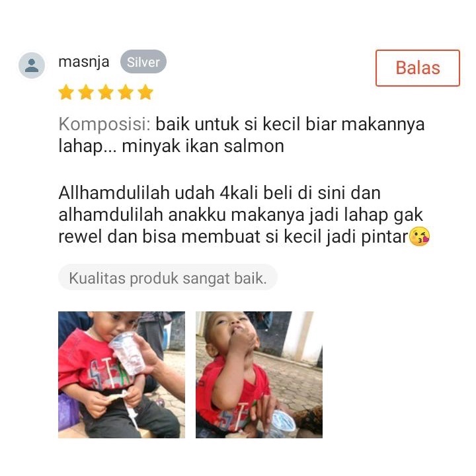Click the first rating star

pos(66,92)
